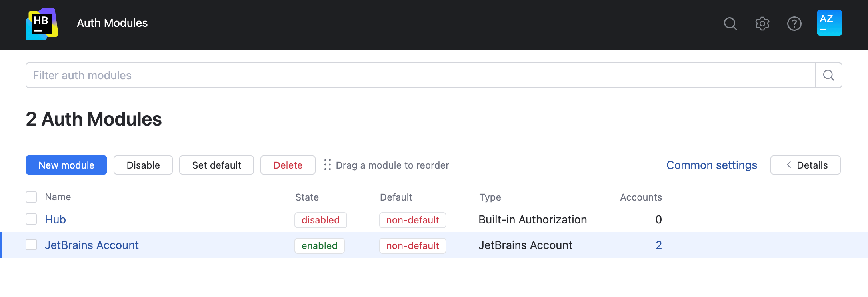Click the State column header
The height and width of the screenshot is (297, 868).
pyautogui.click(x=307, y=197)
